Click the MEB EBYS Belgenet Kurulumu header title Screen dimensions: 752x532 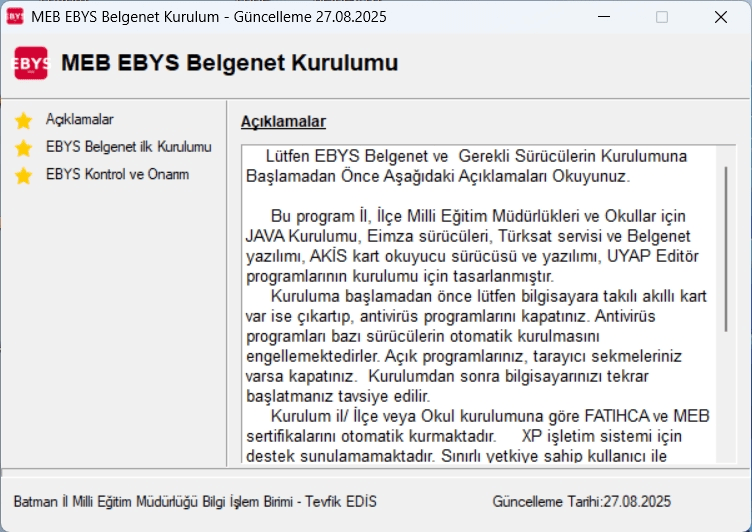click(230, 63)
